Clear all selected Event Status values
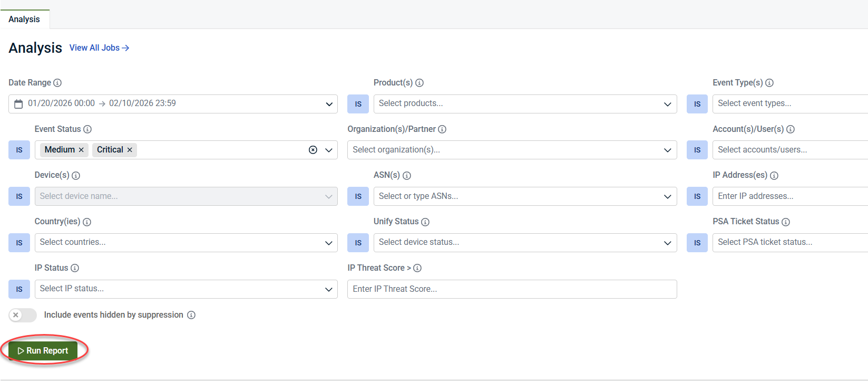The height and width of the screenshot is (381, 868). (313, 150)
